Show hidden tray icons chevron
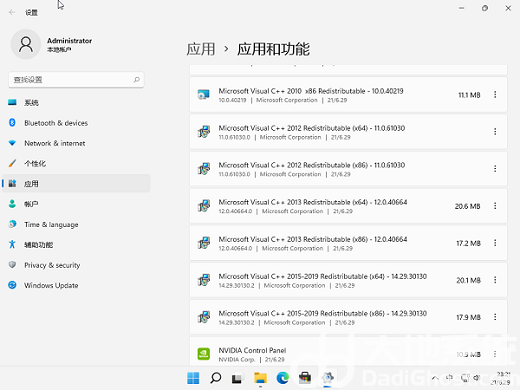This screenshot has width=520, height=390. point(435,378)
